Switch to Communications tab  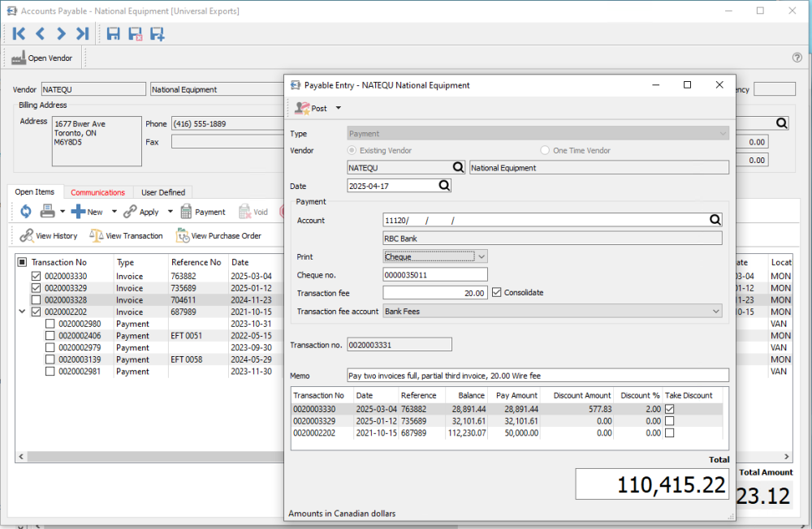98,192
